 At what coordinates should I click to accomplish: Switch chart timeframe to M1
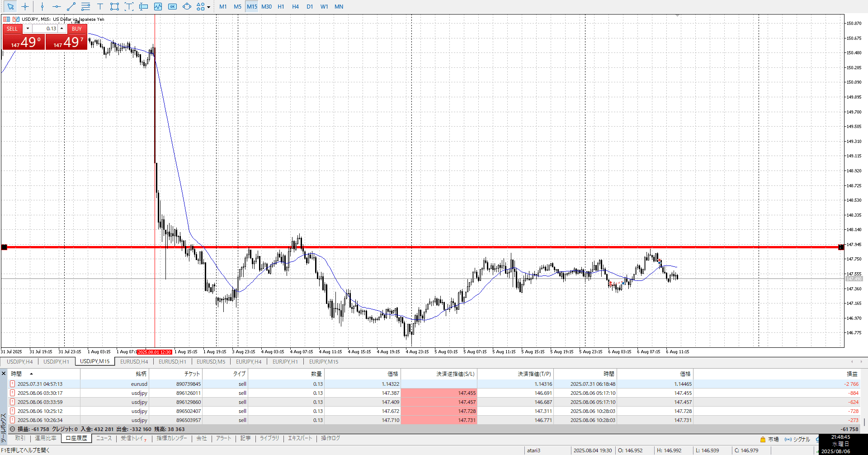click(223, 6)
